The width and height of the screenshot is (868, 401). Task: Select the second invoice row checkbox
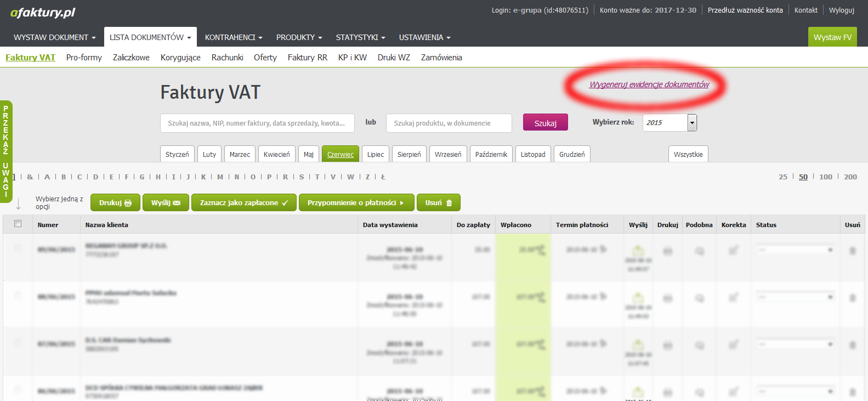tap(18, 296)
